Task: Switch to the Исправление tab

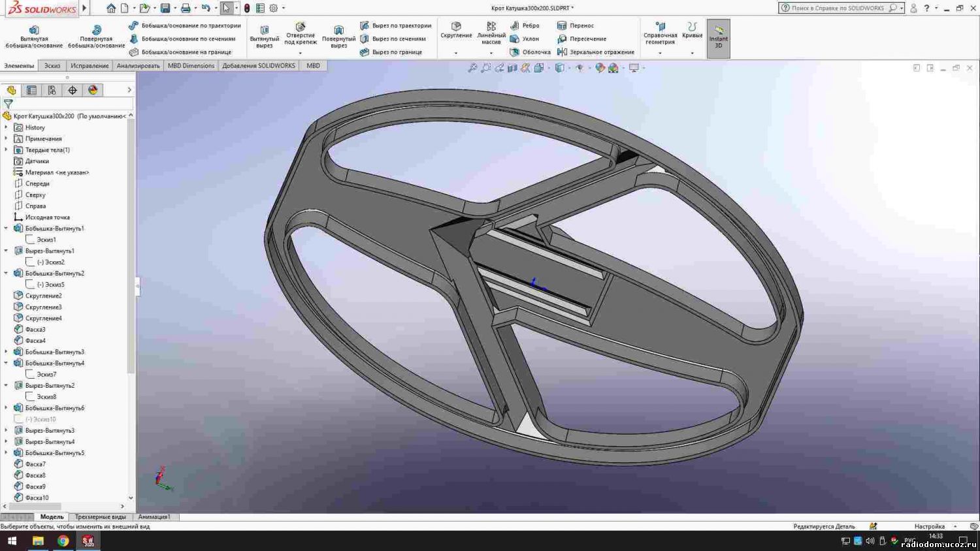Action: pyautogui.click(x=90, y=66)
